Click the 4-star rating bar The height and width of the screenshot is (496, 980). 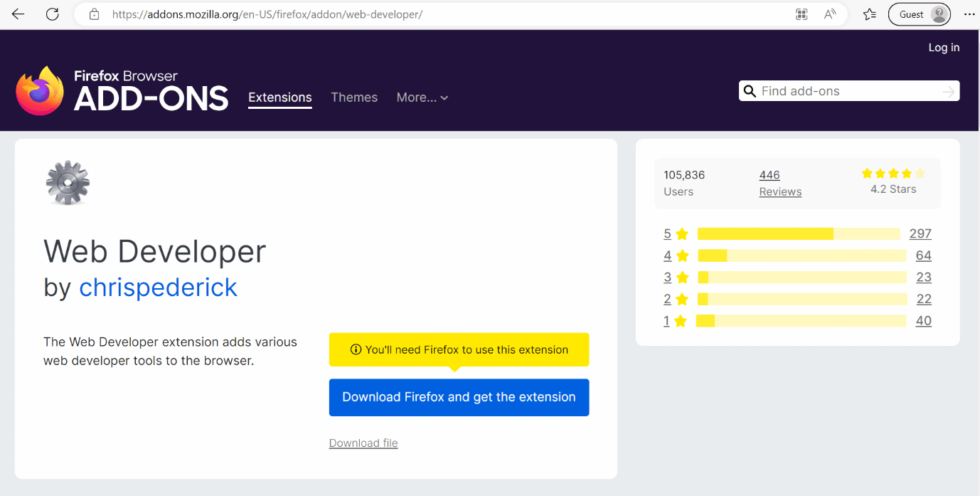click(802, 255)
